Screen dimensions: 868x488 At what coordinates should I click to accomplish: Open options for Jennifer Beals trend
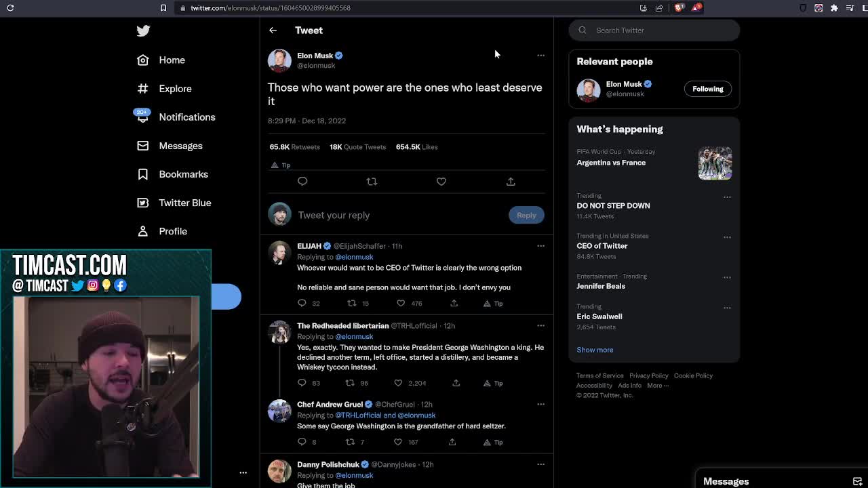727,277
